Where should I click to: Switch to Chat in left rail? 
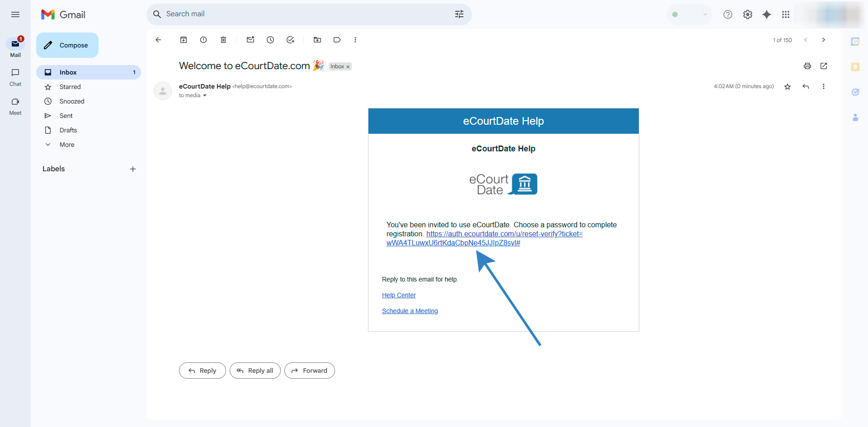[15, 77]
